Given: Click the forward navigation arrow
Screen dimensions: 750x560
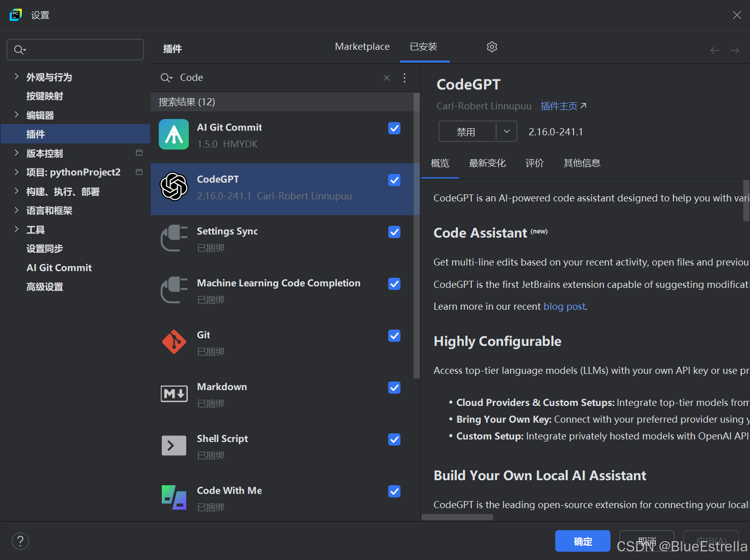Looking at the screenshot, I should (735, 50).
